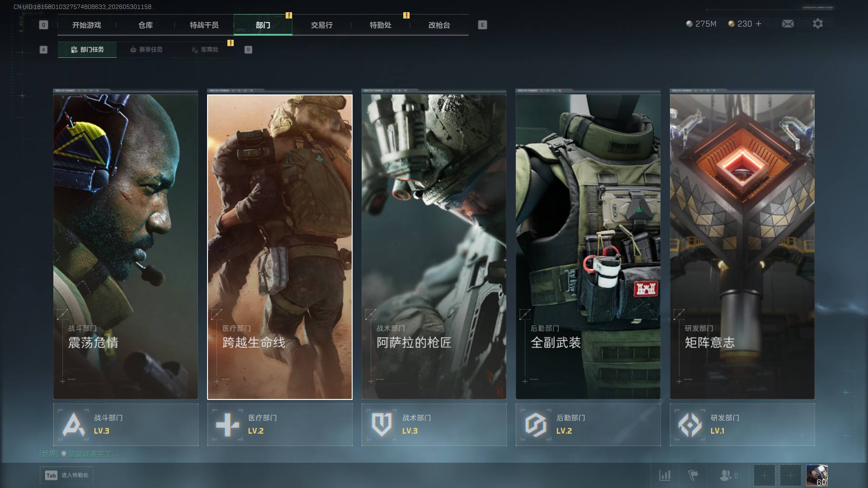Open the 世界 chat message line
The image size is (868, 488).
79,454
